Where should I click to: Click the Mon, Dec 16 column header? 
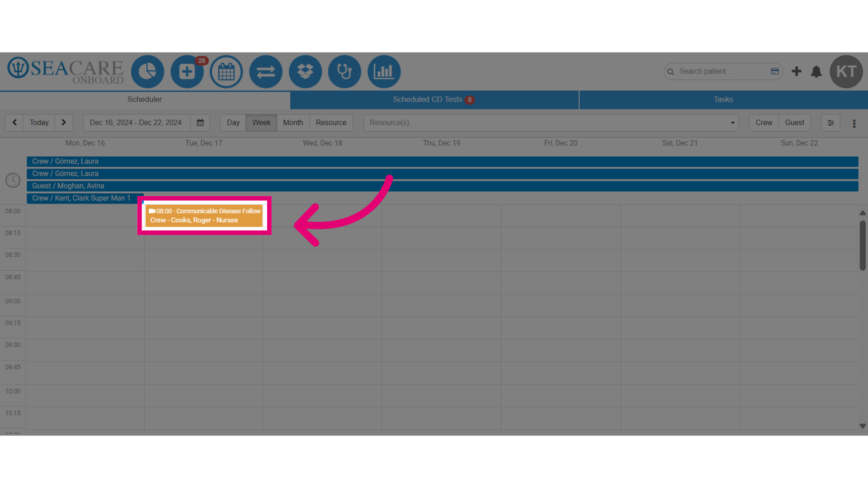[x=85, y=143]
